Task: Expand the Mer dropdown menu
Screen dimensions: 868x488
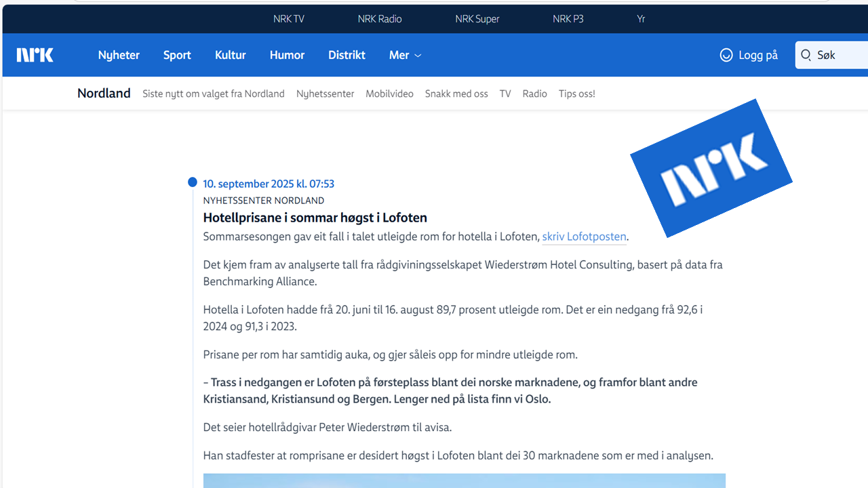Action: 405,55
